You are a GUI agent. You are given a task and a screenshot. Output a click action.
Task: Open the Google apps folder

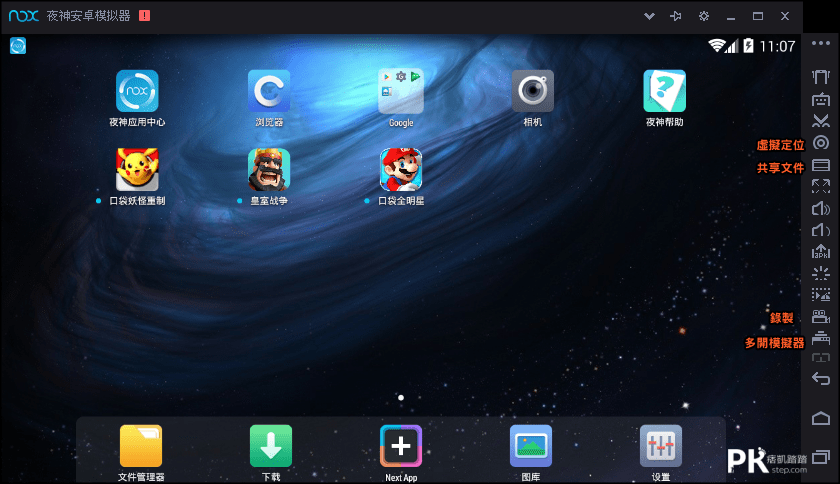point(401,91)
